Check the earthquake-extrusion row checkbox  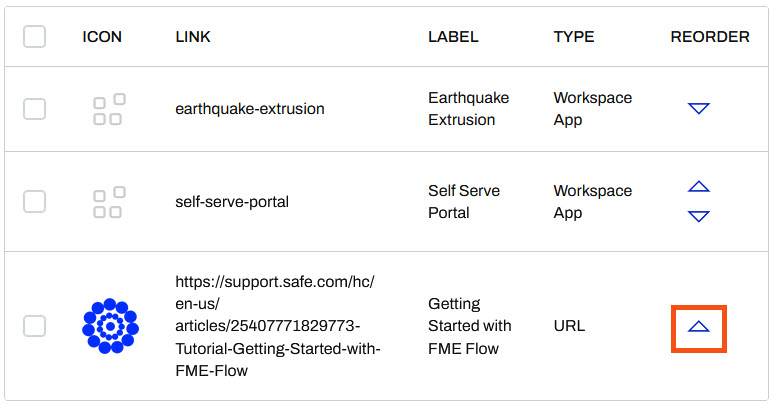pos(34,109)
